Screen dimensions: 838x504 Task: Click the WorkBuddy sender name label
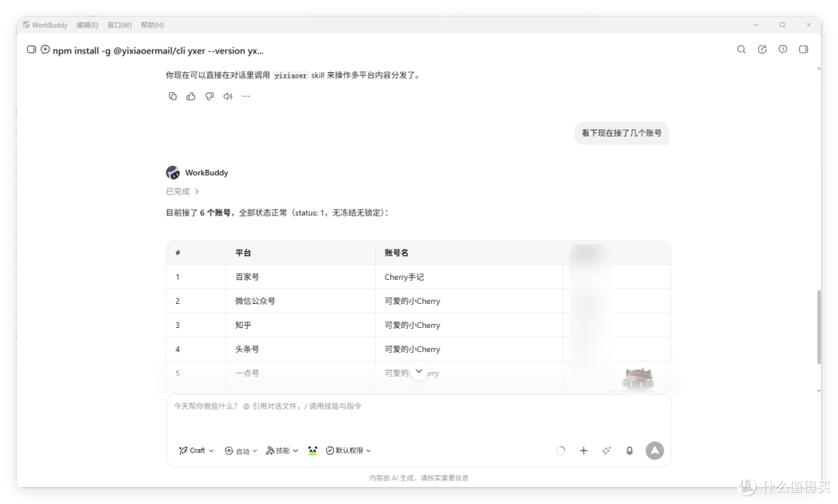point(206,172)
